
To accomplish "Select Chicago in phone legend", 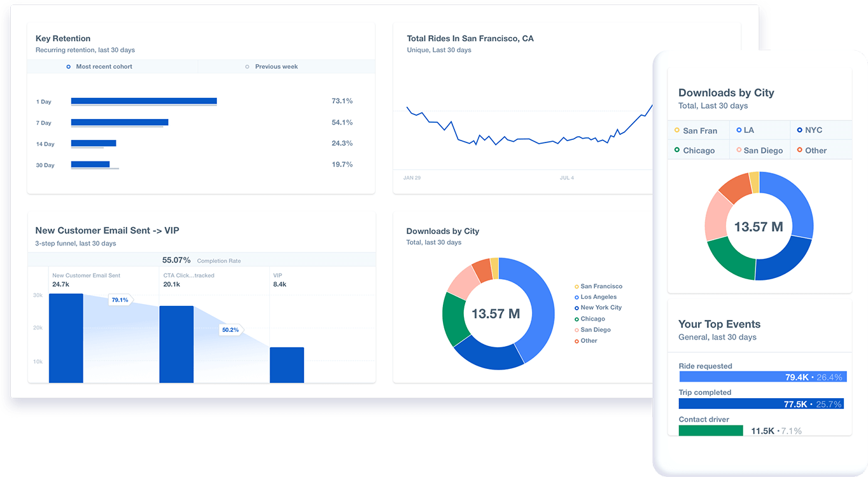I will pyautogui.click(x=694, y=150).
